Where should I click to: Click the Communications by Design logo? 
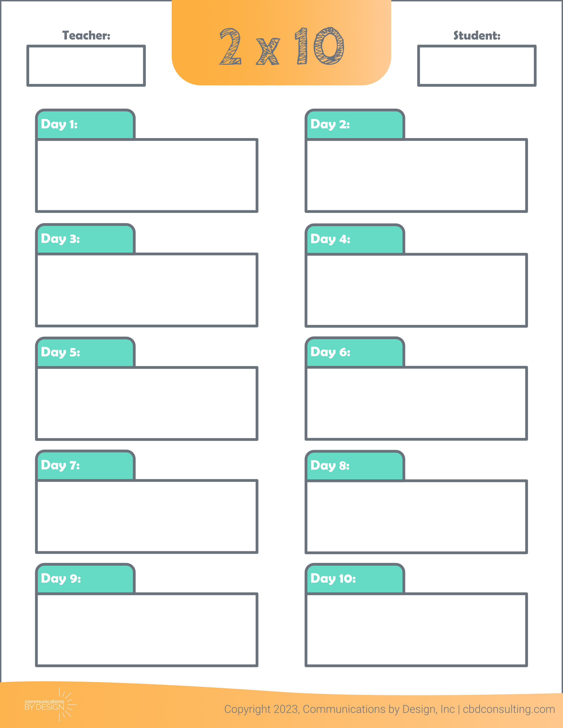50,704
